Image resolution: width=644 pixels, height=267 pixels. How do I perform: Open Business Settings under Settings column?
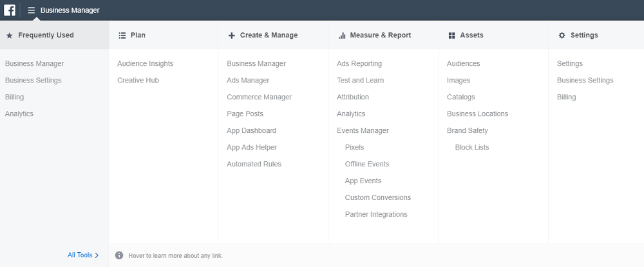585,80
